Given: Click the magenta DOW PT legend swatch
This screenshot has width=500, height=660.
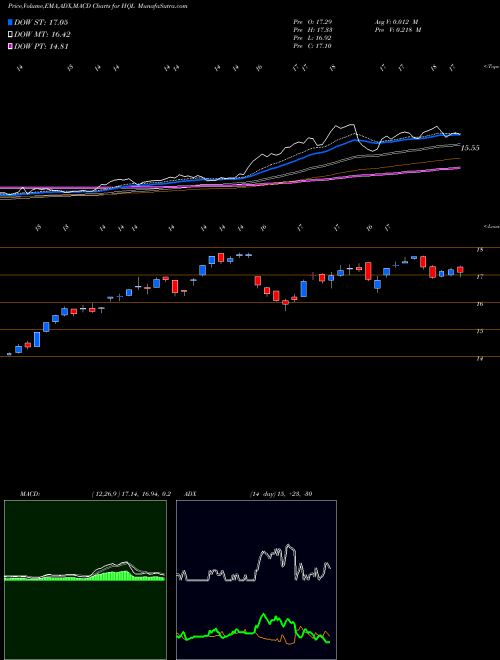Looking at the screenshot, I should [x=11, y=47].
